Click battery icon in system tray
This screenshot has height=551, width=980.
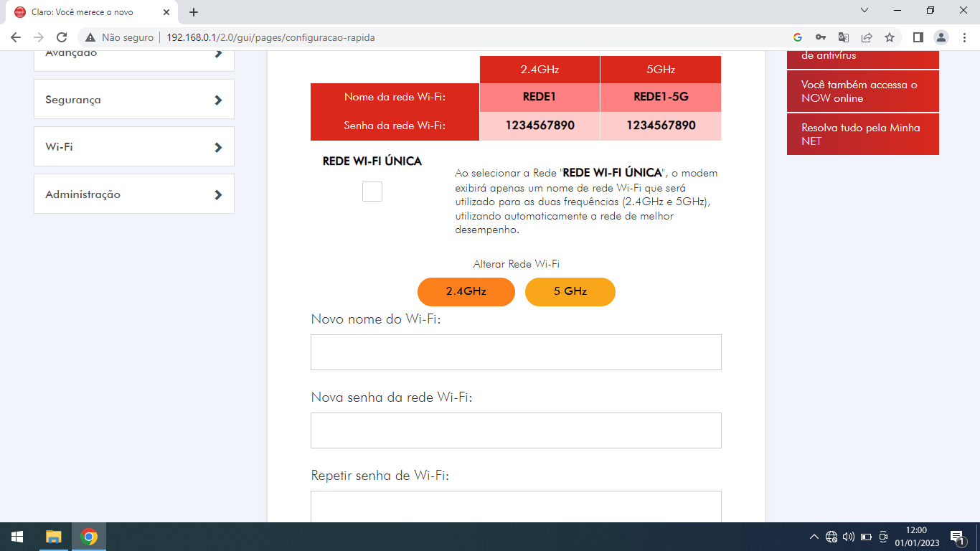click(866, 537)
